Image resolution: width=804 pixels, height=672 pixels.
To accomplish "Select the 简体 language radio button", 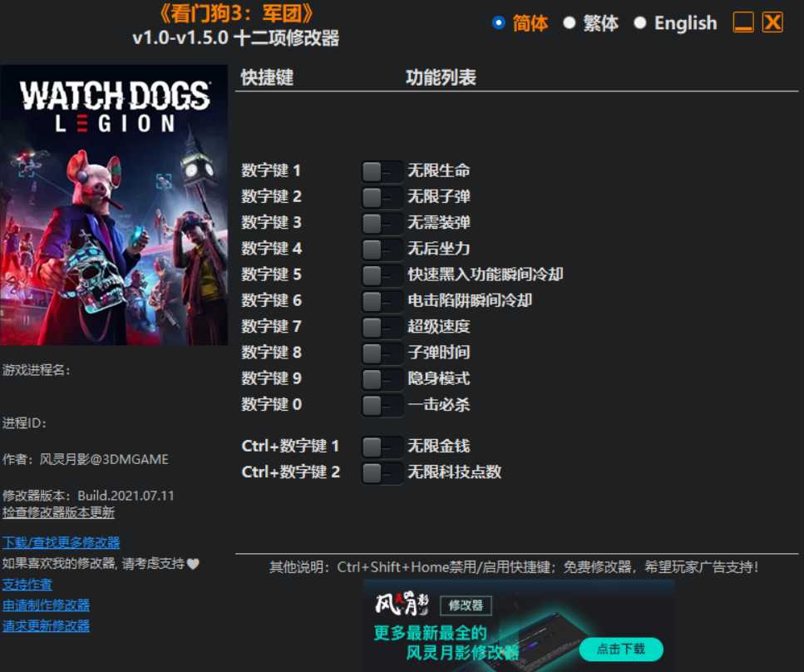I will (x=498, y=22).
